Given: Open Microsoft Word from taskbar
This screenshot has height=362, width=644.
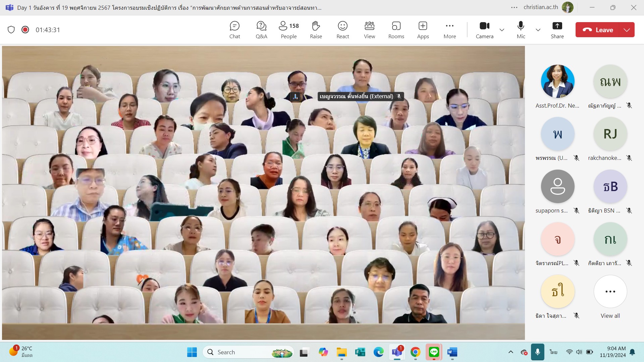Looking at the screenshot, I should 452,352.
